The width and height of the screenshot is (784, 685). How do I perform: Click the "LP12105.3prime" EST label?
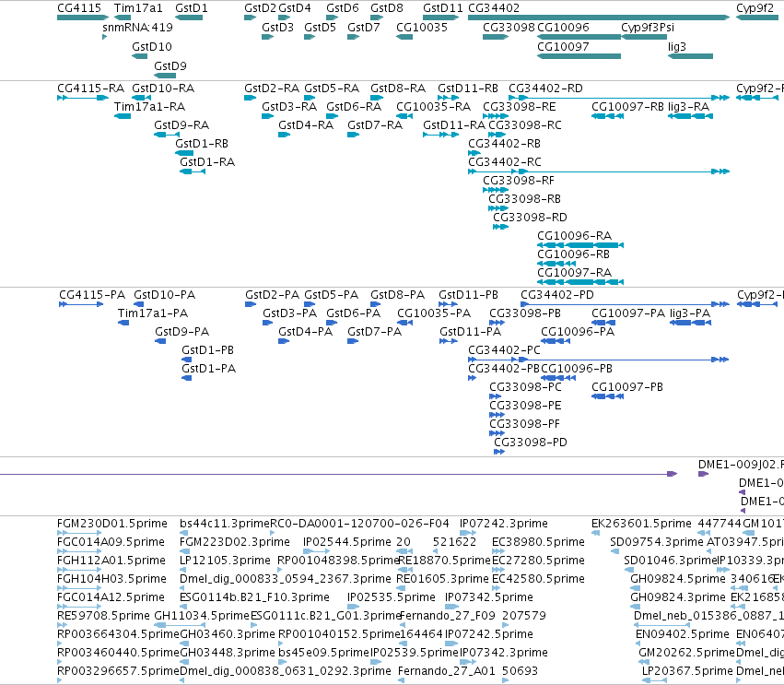click(225, 561)
